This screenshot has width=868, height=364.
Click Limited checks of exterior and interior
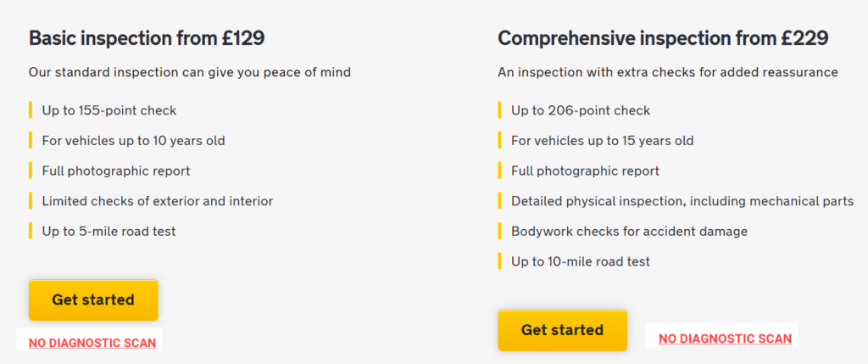click(157, 201)
